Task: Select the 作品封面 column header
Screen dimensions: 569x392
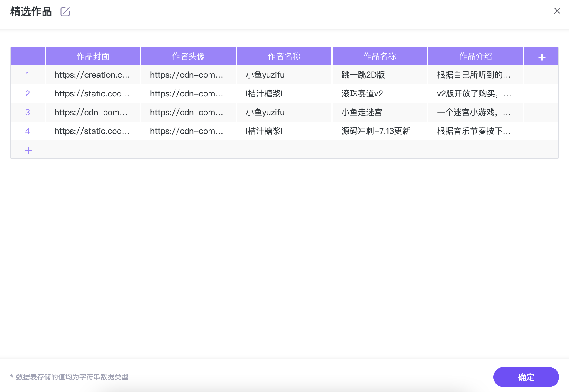Action: pyautogui.click(x=93, y=57)
